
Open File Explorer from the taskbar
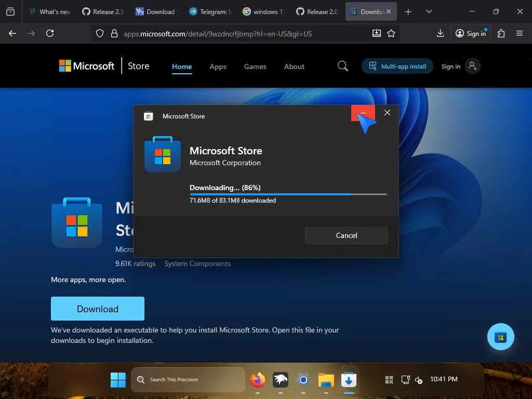coord(326,380)
